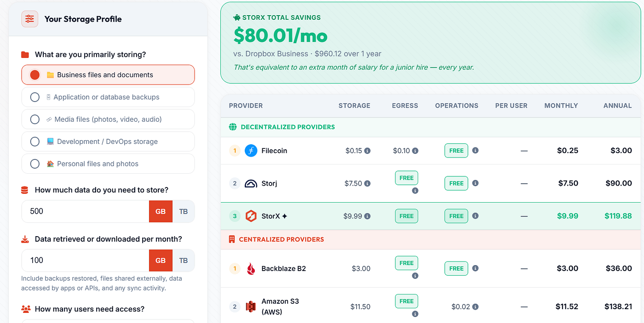The image size is (644, 323).
Task: Click the FREE egress badge for Storj
Action: coord(407,178)
